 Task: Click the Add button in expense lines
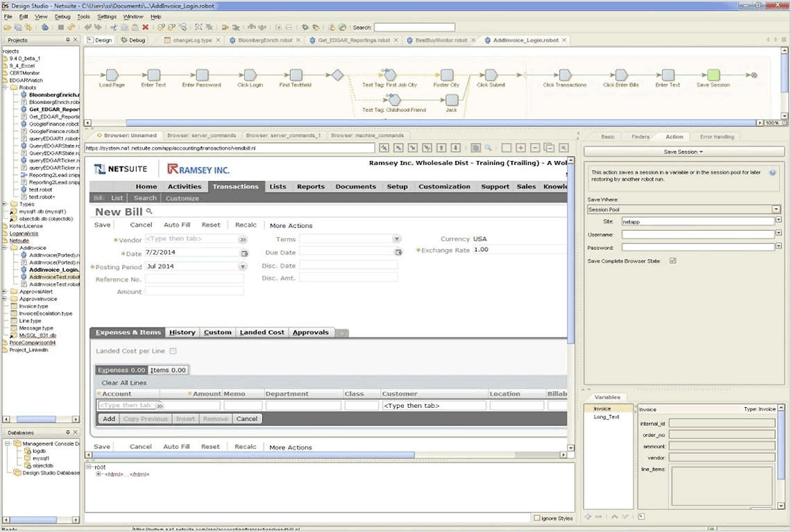(x=109, y=418)
